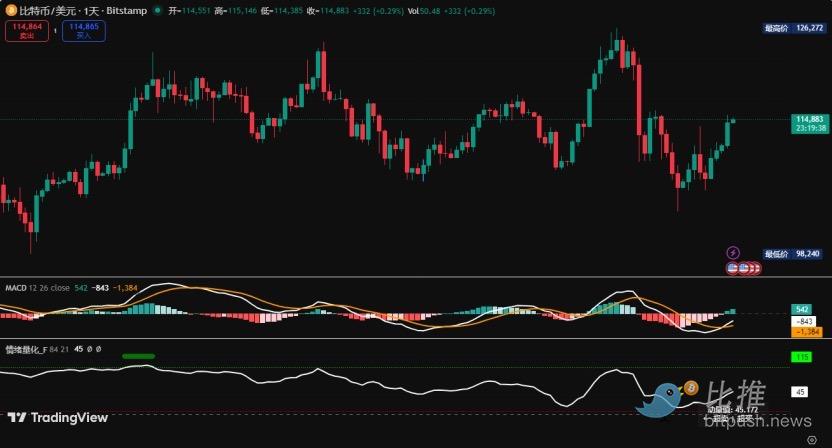
Task: Click the blue 114,865 buy button
Action: 84,30
